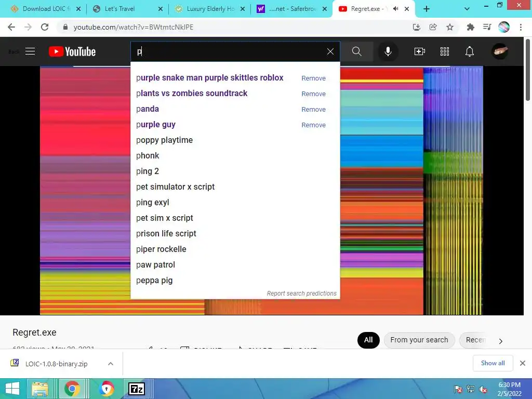Viewport: 532px width, 399px height.
Task: Open the notifications bell
Action: click(470, 51)
